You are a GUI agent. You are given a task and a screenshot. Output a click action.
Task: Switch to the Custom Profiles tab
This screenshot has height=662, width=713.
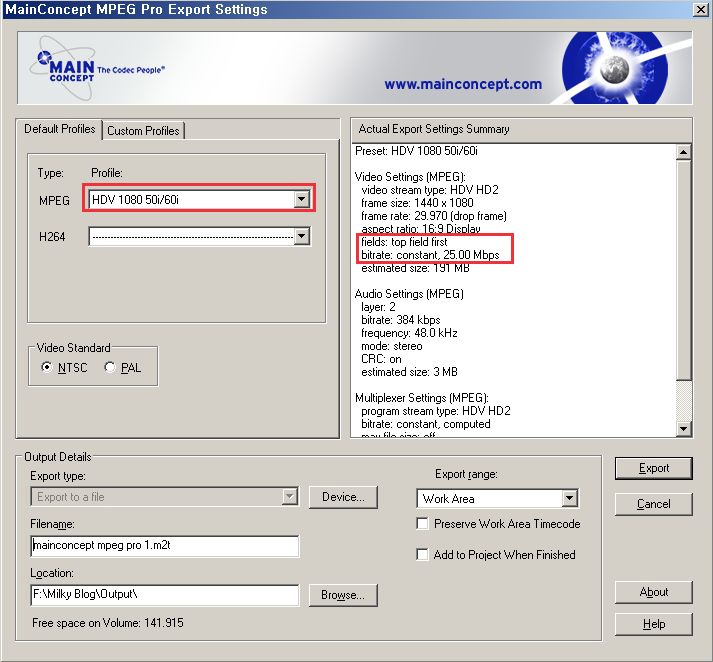(143, 131)
